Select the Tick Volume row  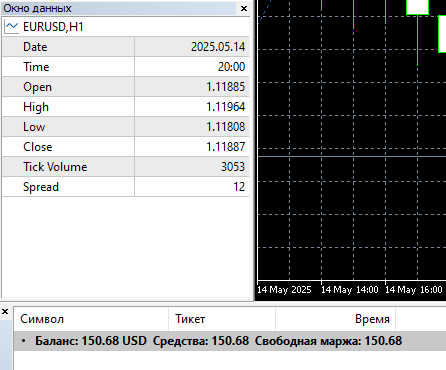tap(126, 167)
